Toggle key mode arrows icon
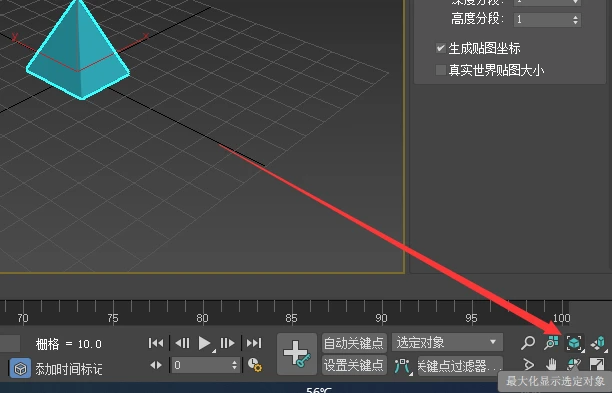Screen dimensions: 612x393 pyautogui.click(x=156, y=365)
